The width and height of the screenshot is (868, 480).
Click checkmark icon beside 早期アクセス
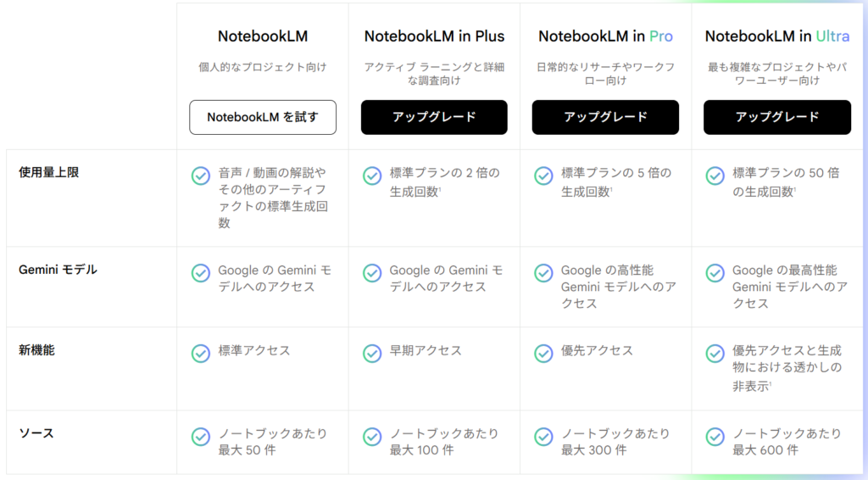coord(372,353)
